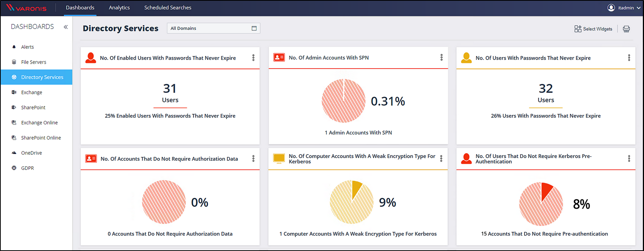This screenshot has width=644, height=251.
Task: Select the OneDrive dashboard
Action: [31, 153]
